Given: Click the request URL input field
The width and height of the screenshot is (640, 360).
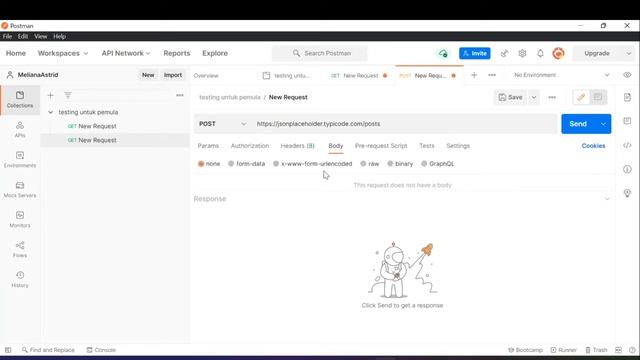Looking at the screenshot, I should [x=404, y=124].
